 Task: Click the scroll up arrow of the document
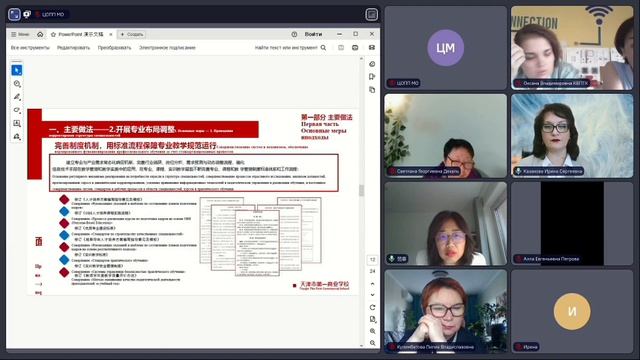point(361,59)
